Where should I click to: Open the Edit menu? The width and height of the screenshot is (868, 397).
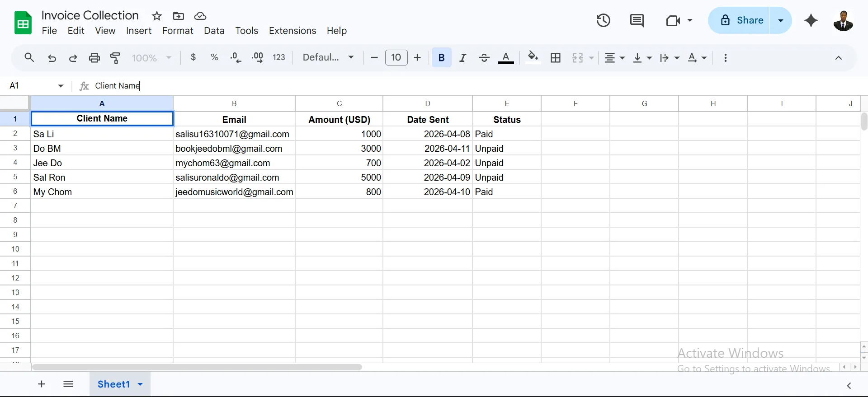[x=76, y=31]
